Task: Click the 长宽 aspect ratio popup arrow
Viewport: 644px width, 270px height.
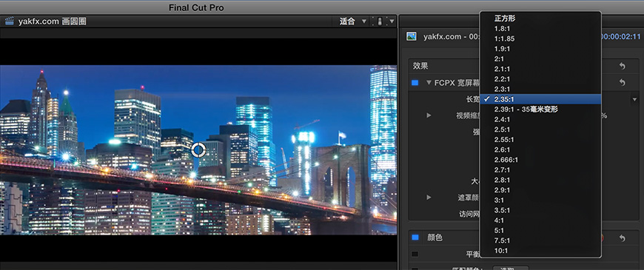Action: coord(635,99)
